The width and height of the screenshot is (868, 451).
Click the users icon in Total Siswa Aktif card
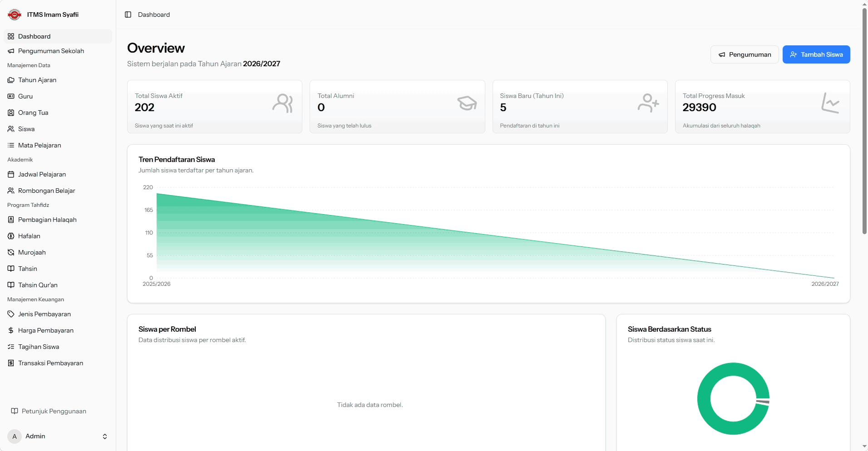[x=283, y=103]
